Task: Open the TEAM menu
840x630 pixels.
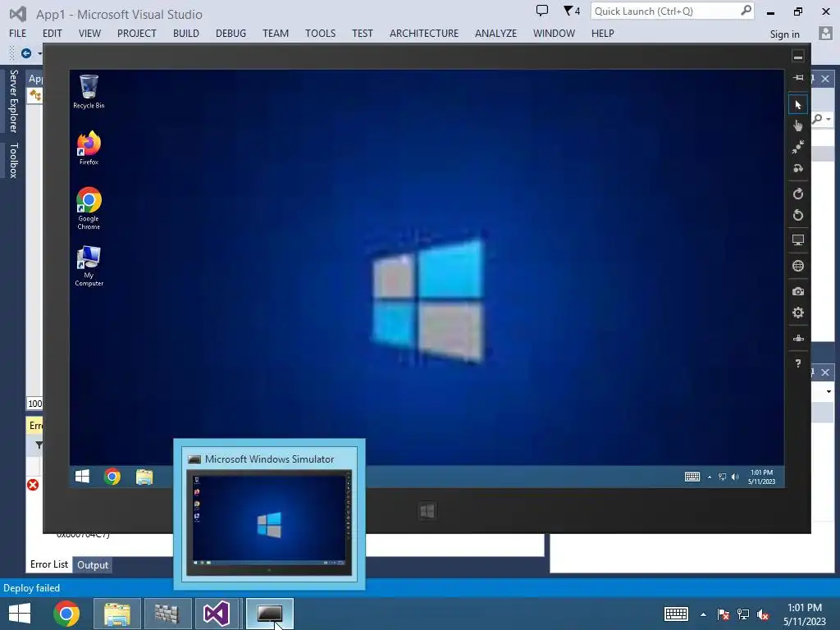Action: tap(276, 33)
